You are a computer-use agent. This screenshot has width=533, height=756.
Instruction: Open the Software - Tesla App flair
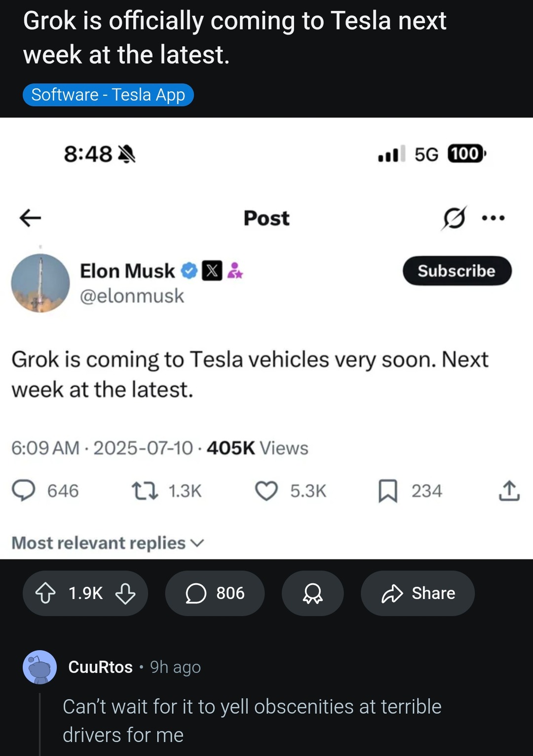tap(108, 94)
